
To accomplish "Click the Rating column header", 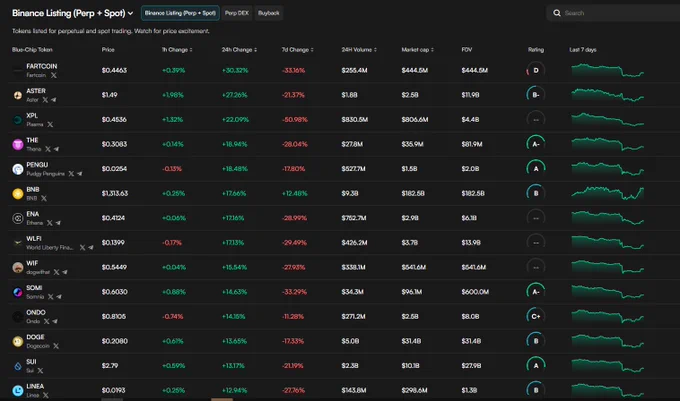I will 536,50.
